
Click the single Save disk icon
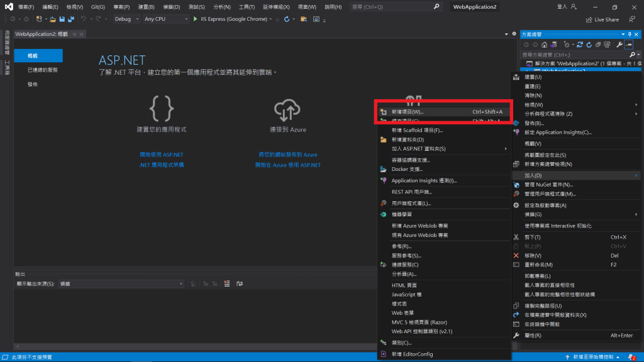(62, 19)
